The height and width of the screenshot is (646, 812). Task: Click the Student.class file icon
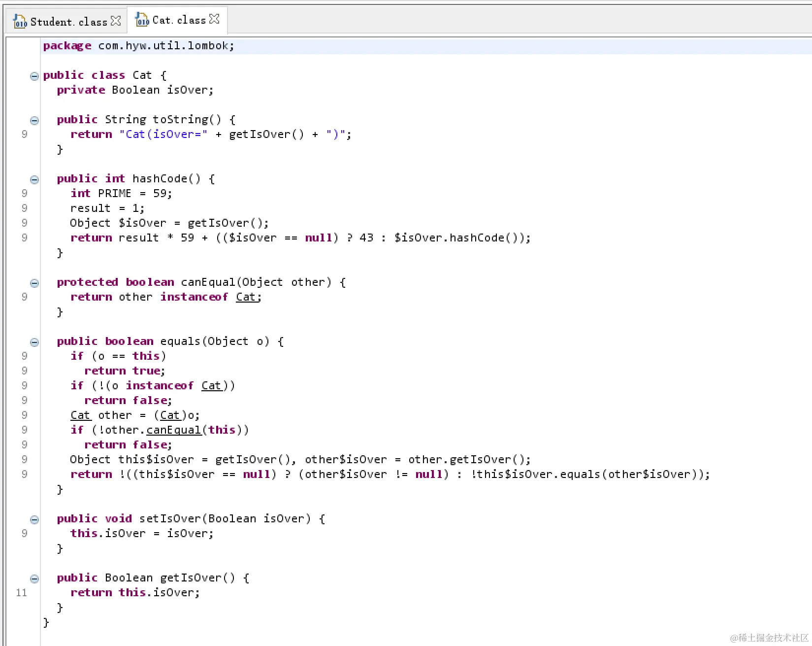click(x=20, y=21)
